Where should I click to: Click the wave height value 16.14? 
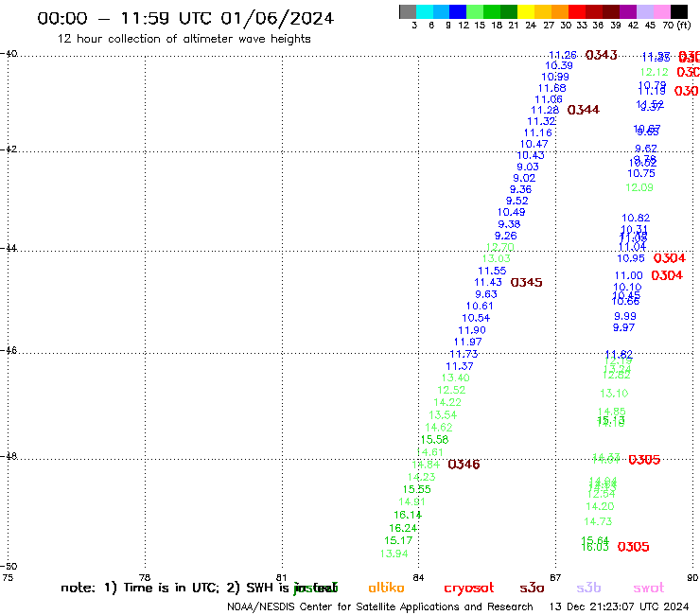coord(408,515)
